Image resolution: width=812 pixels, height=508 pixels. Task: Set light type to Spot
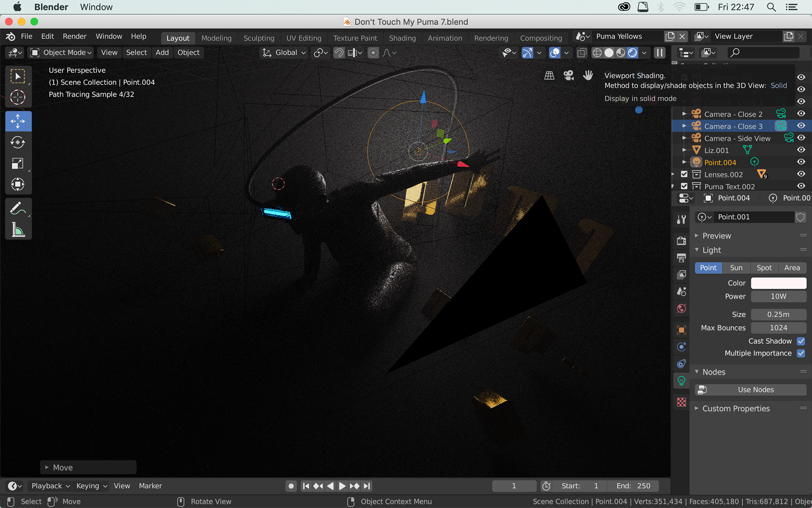[764, 268]
